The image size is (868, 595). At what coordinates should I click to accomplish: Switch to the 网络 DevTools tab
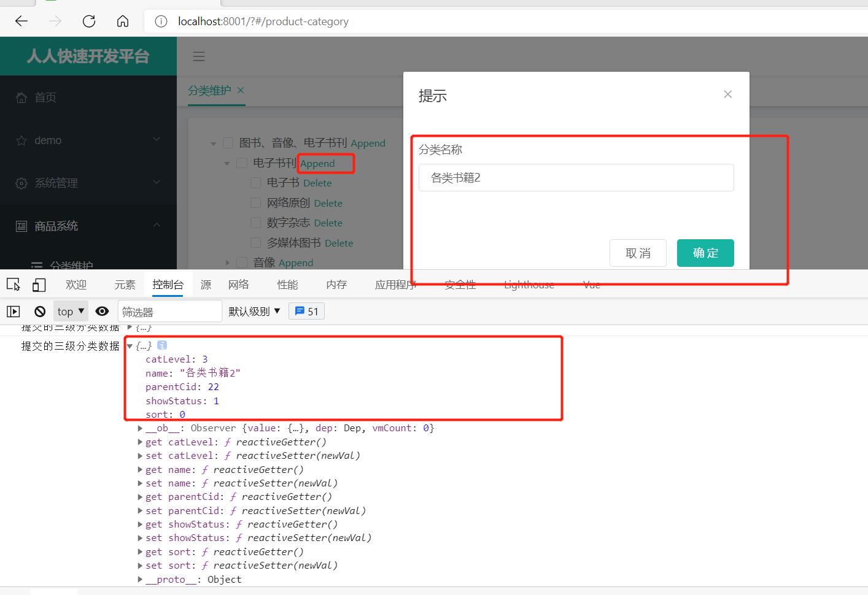[x=238, y=285]
